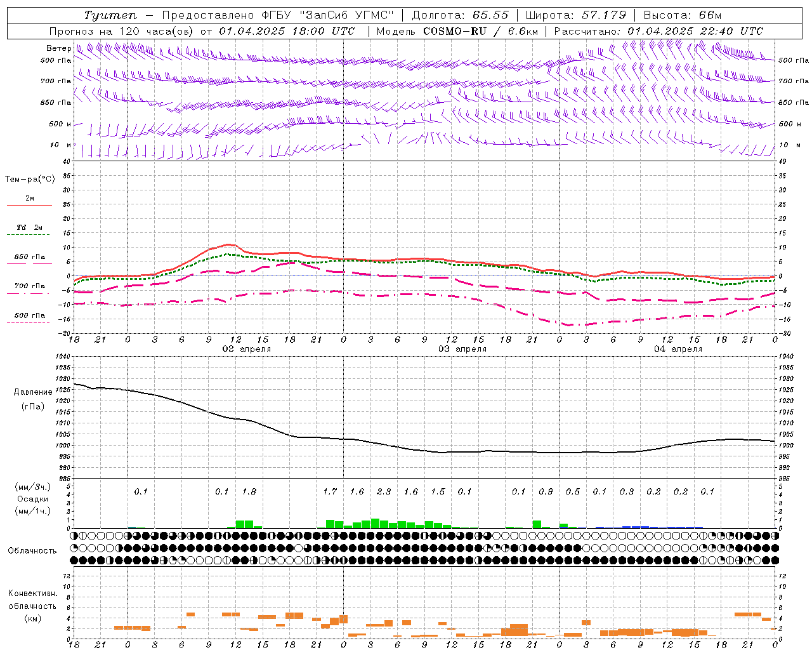Click the "0.5" precipitation value
The image size is (812, 650).
pos(573,491)
